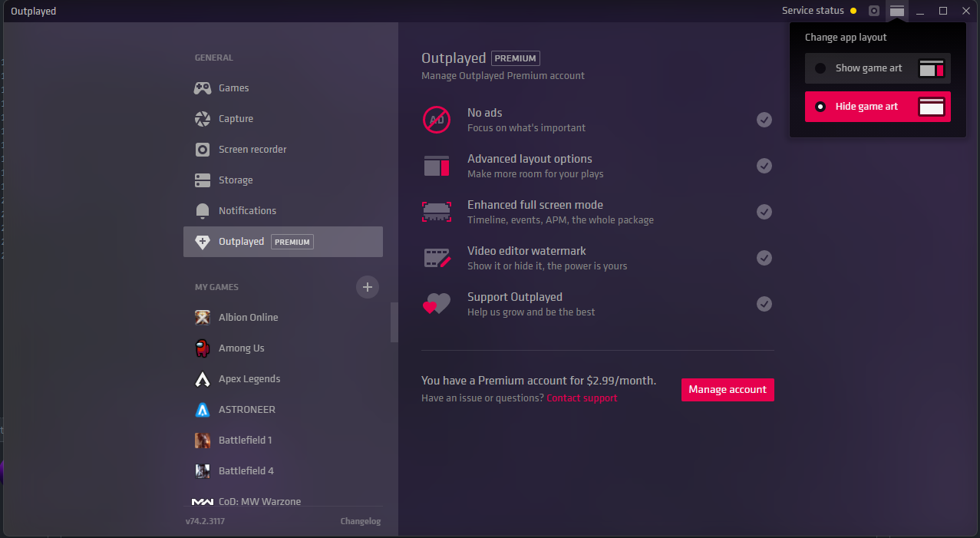This screenshot has width=980, height=538.
Task: Open ASTRONEER game settings
Action: [x=283, y=410]
